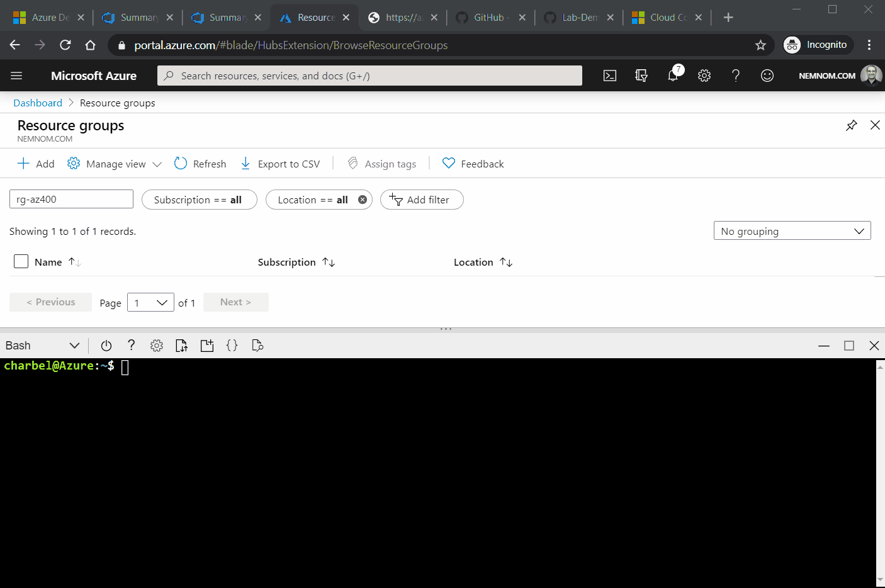
Task: Go to the browser home page
Action: (91, 45)
